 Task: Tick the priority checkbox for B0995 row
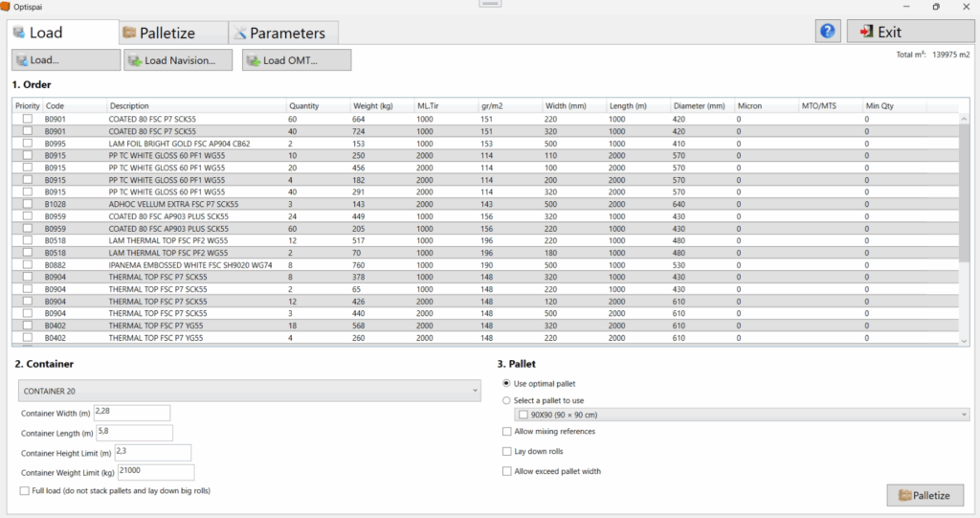coord(28,144)
